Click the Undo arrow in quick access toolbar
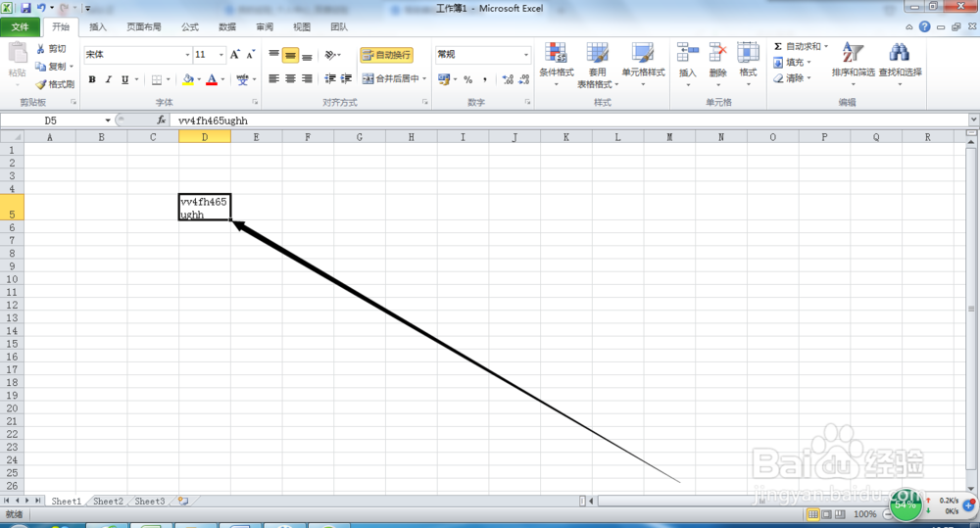Screen dimensions: 980x528 (x=41, y=8)
